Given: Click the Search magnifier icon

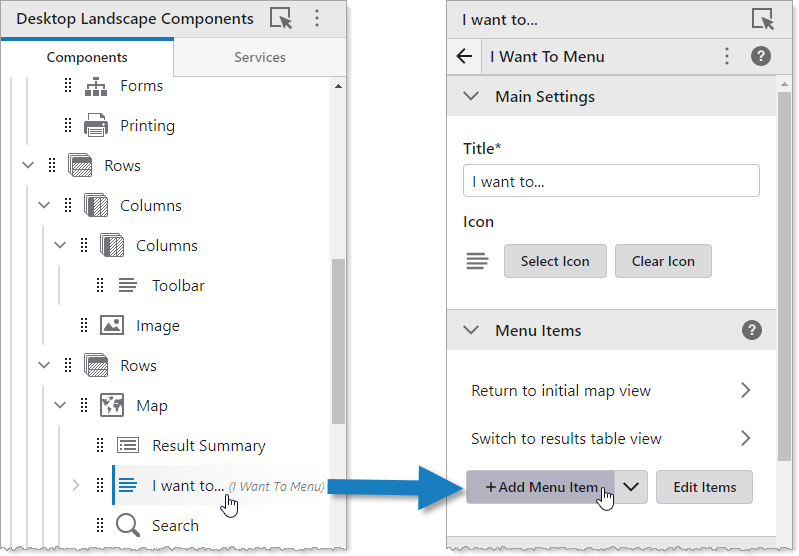Looking at the screenshot, I should 127,525.
